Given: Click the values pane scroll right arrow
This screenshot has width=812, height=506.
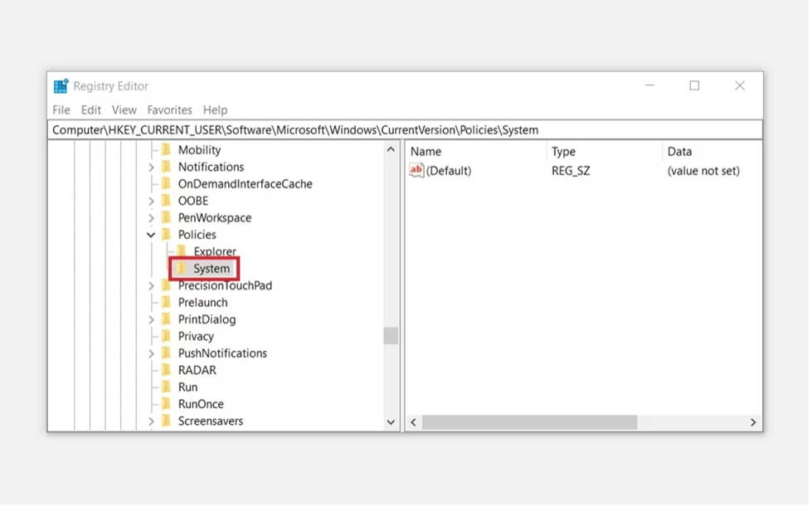Looking at the screenshot, I should (753, 422).
